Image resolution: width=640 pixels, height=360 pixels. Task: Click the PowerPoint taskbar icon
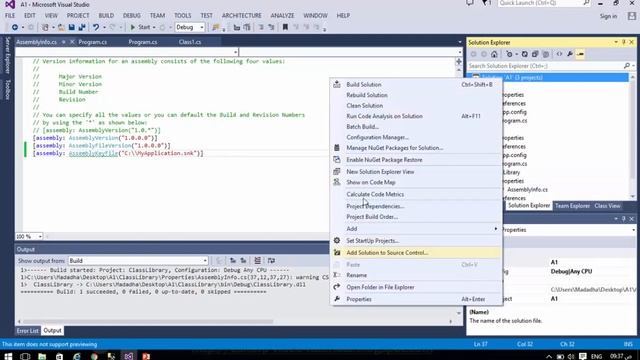146,356
